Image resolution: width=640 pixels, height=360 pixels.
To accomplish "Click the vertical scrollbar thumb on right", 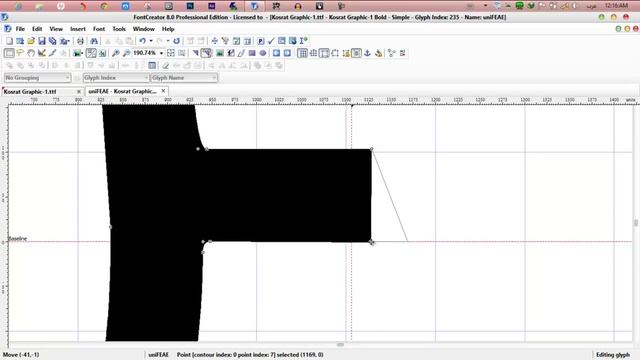I will pos(636,222).
